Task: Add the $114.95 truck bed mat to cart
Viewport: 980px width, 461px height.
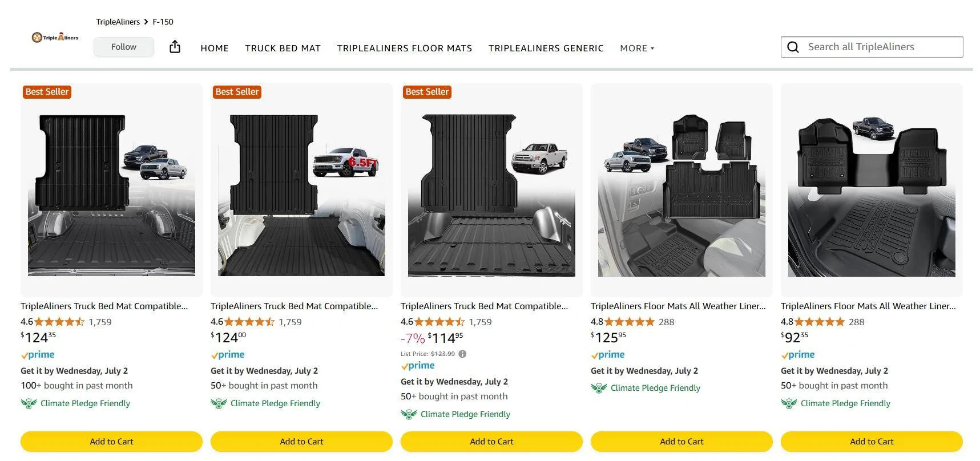Action: pos(491,442)
